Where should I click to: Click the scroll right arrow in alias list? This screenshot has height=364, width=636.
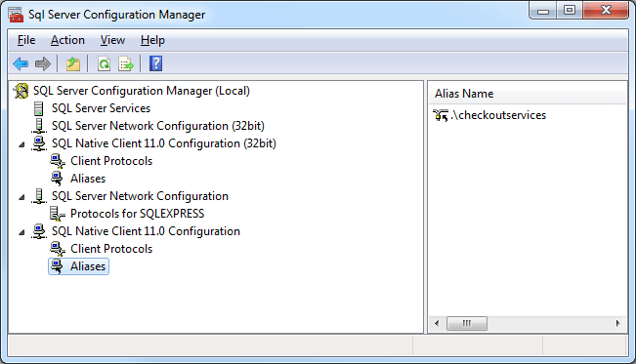click(x=617, y=323)
